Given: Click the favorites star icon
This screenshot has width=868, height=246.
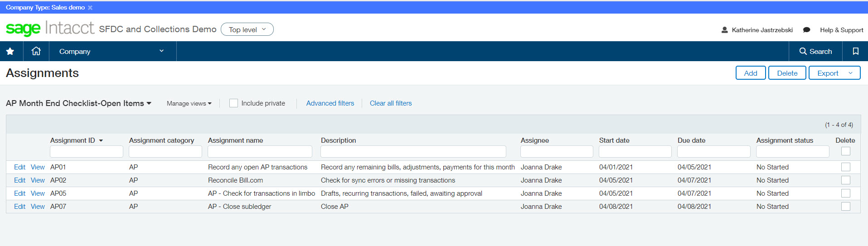Looking at the screenshot, I should point(10,51).
